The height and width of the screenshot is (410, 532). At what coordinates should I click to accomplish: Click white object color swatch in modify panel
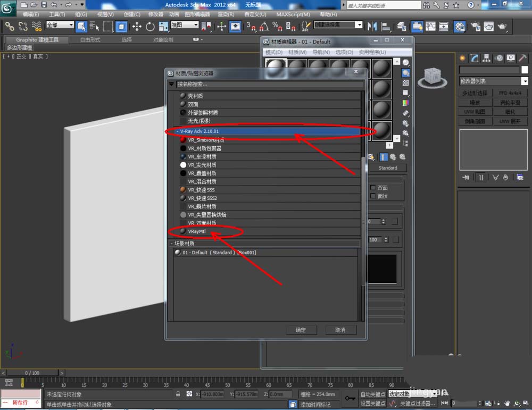pyautogui.click(x=525, y=70)
